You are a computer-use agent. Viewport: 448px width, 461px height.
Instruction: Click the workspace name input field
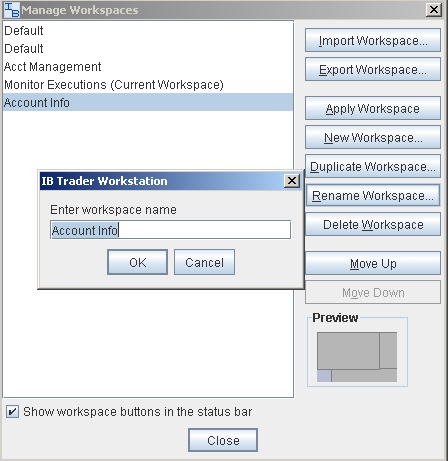point(170,230)
